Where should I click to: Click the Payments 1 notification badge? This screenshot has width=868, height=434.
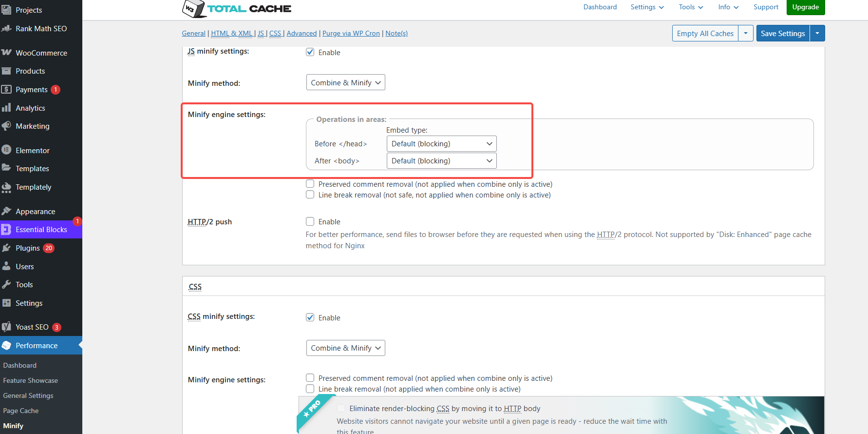click(x=56, y=90)
